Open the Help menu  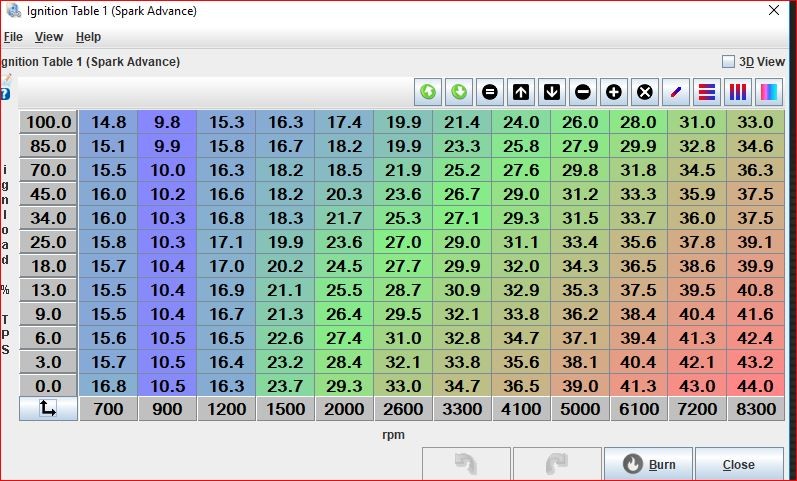pos(89,37)
